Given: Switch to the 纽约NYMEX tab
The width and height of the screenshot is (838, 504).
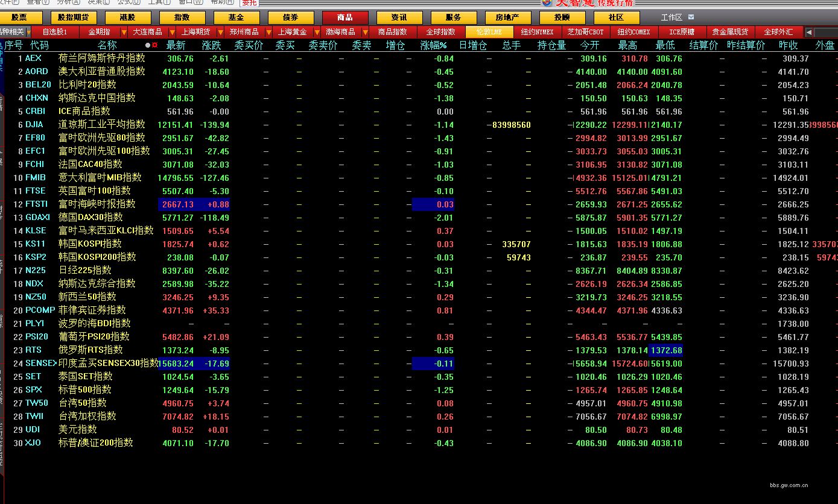Looking at the screenshot, I should [x=537, y=32].
